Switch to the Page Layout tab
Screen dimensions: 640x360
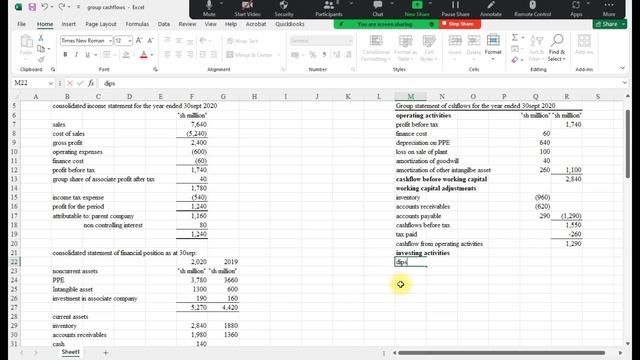coord(101,24)
